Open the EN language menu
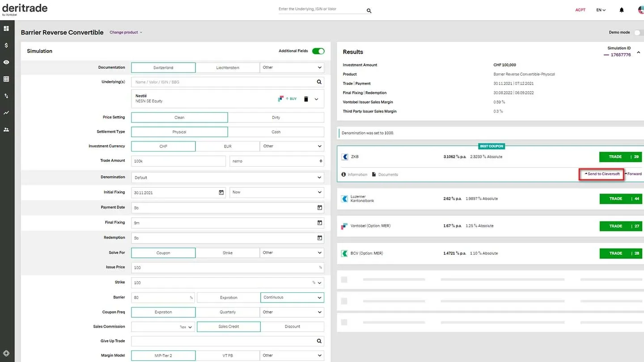Viewport: 644px width, 362px height. pyautogui.click(x=601, y=10)
